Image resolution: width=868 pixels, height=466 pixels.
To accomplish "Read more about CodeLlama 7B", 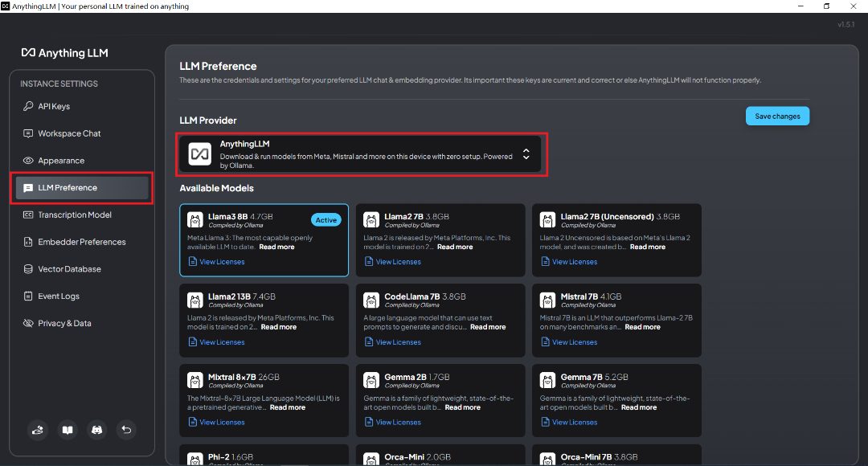I will (488, 327).
